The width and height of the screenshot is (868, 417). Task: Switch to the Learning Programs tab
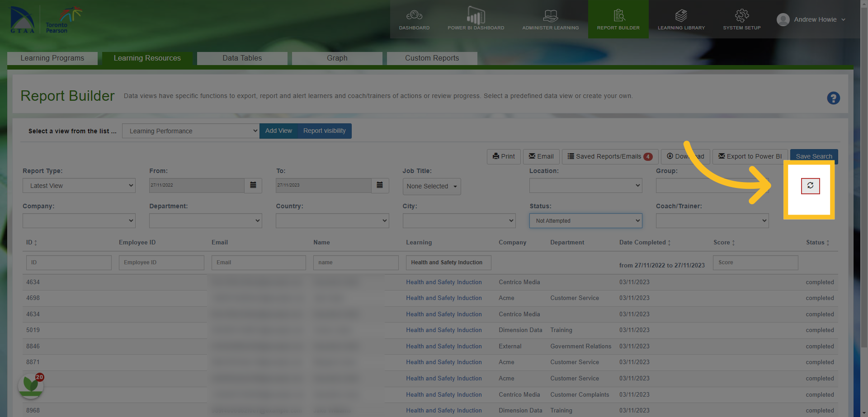(x=52, y=58)
